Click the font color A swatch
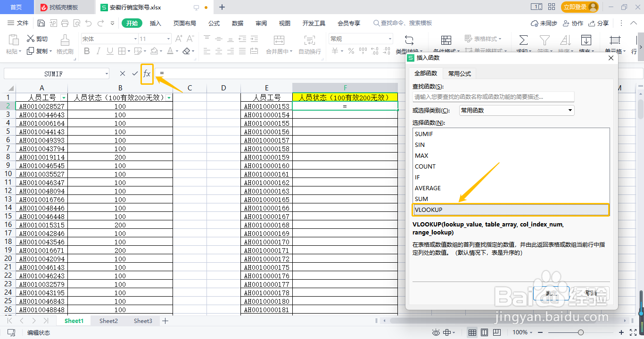 click(x=170, y=51)
